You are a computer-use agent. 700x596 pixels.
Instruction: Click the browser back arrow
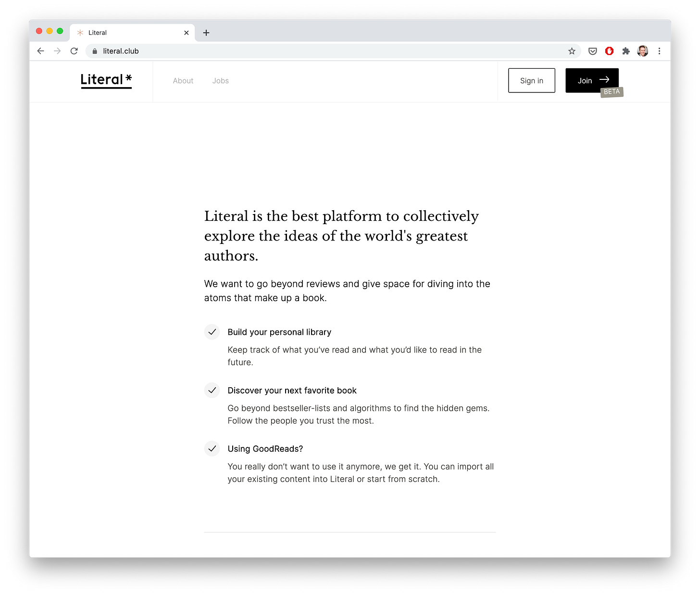[x=41, y=51]
